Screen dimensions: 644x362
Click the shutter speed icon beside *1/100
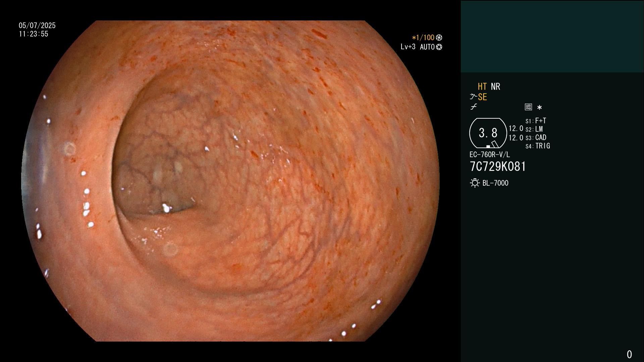tap(439, 38)
